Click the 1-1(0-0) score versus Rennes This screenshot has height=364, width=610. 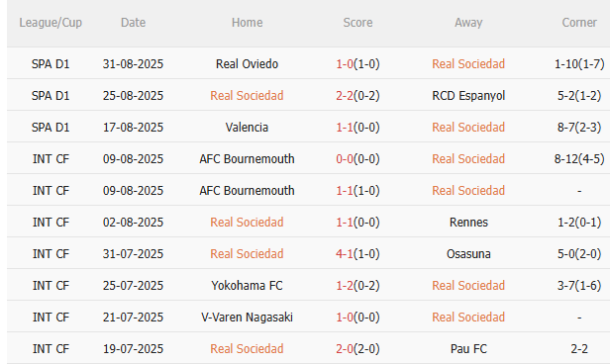[357, 223]
